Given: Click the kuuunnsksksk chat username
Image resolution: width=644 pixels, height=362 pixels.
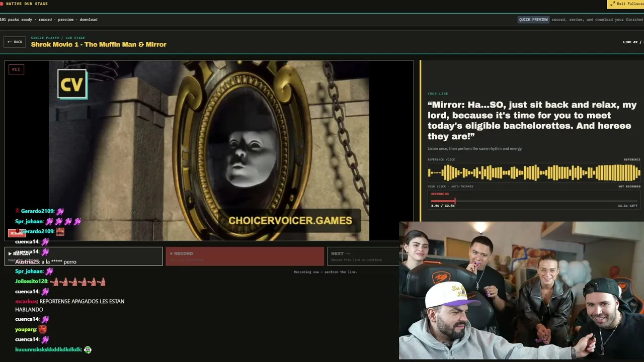Looking at the screenshot, I should pyautogui.click(x=48, y=349).
